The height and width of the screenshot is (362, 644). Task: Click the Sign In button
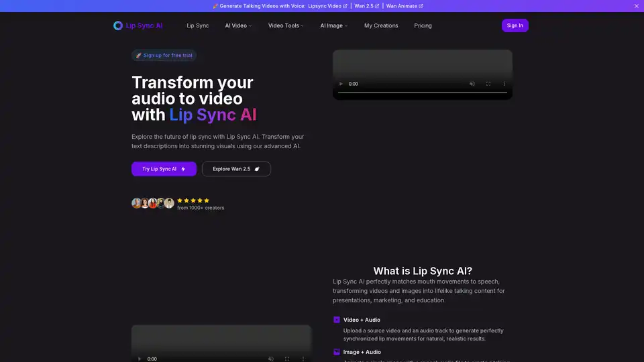click(x=515, y=25)
